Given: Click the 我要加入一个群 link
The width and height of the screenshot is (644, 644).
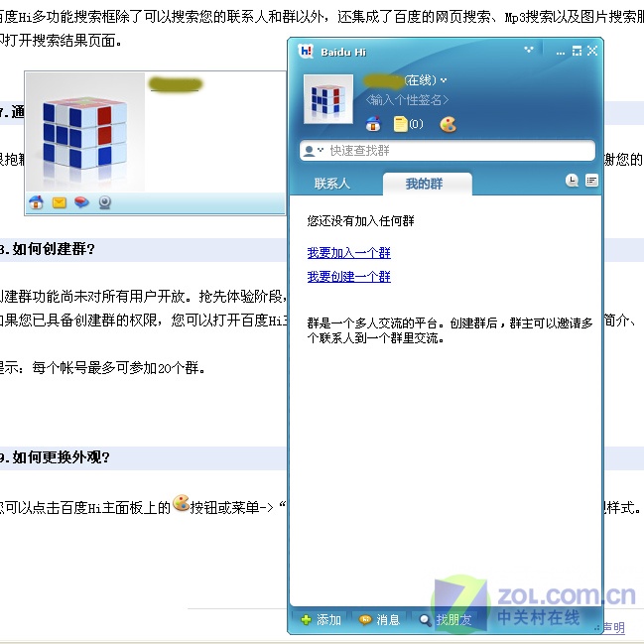Looking at the screenshot, I should [348, 253].
